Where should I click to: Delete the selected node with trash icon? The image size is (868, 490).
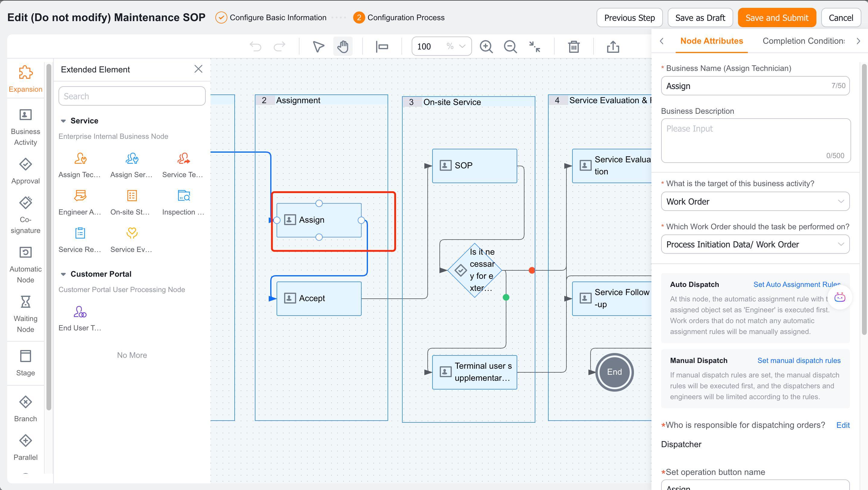click(x=574, y=46)
